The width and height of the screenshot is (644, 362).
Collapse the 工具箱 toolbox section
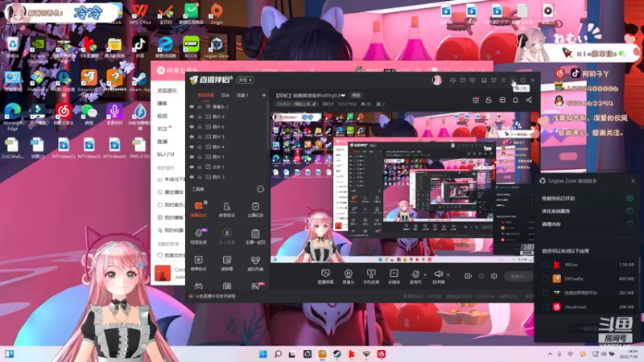(260, 189)
